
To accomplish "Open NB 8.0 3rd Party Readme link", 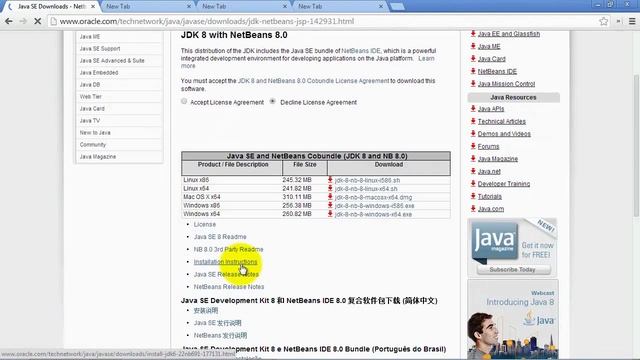I will (x=229, y=249).
